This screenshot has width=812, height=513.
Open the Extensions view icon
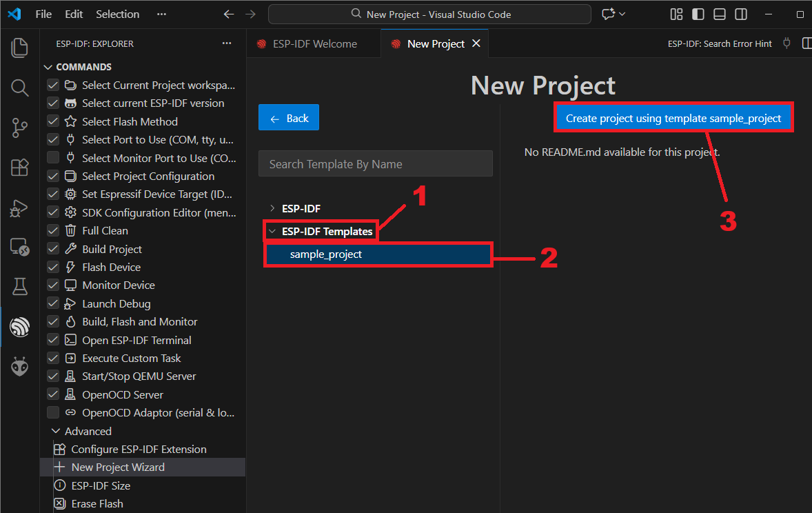point(19,168)
